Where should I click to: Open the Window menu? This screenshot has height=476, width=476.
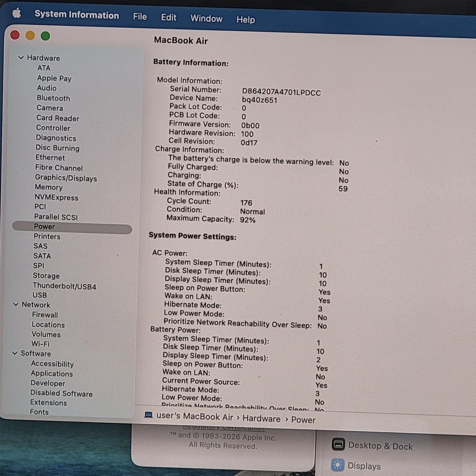pos(207,18)
